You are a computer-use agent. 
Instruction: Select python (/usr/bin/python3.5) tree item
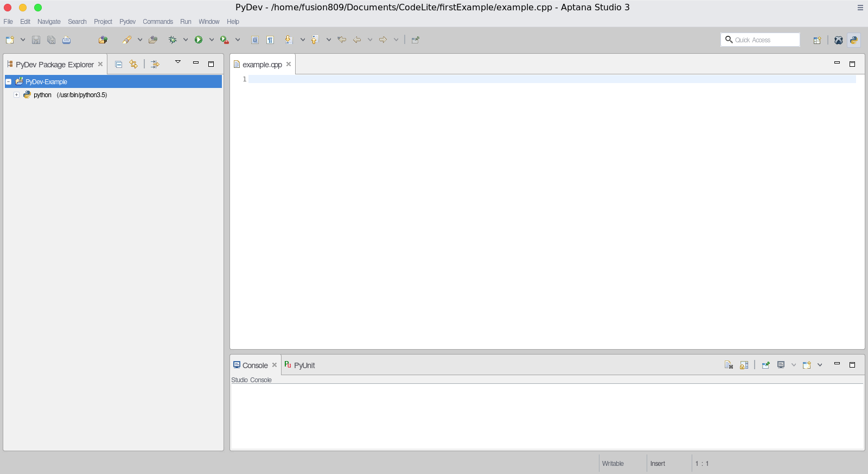pyautogui.click(x=70, y=95)
